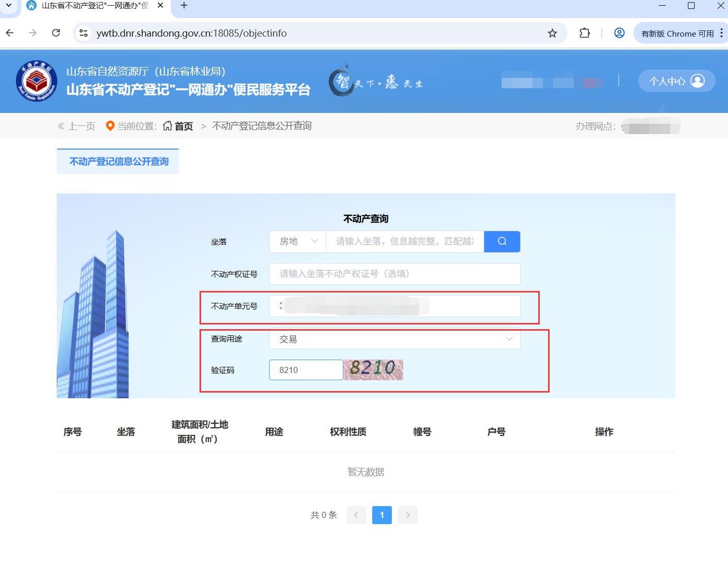
Task: Go back using browser back arrow
Action: pos(10,34)
